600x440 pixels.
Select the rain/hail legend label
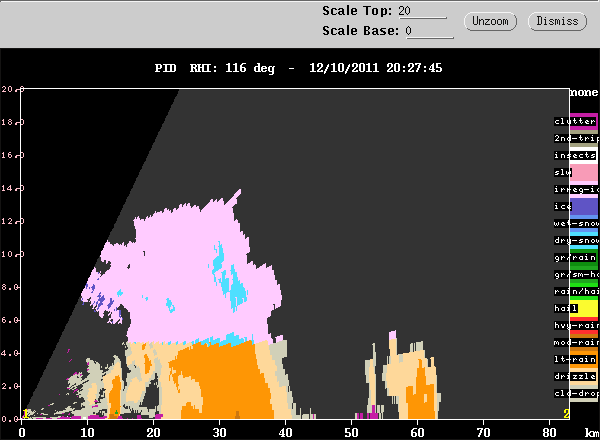tap(576, 292)
